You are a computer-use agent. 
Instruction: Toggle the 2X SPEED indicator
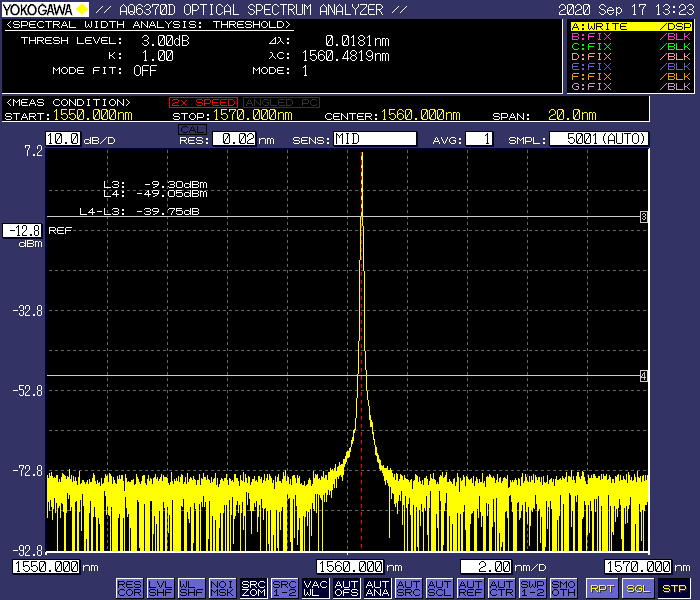pyautogui.click(x=204, y=102)
